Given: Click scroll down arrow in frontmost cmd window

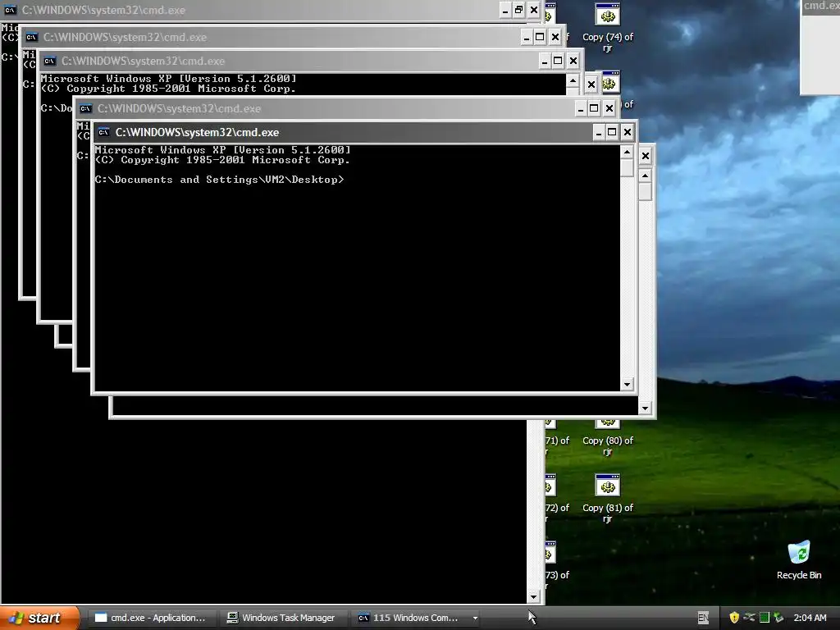Looking at the screenshot, I should point(627,384).
